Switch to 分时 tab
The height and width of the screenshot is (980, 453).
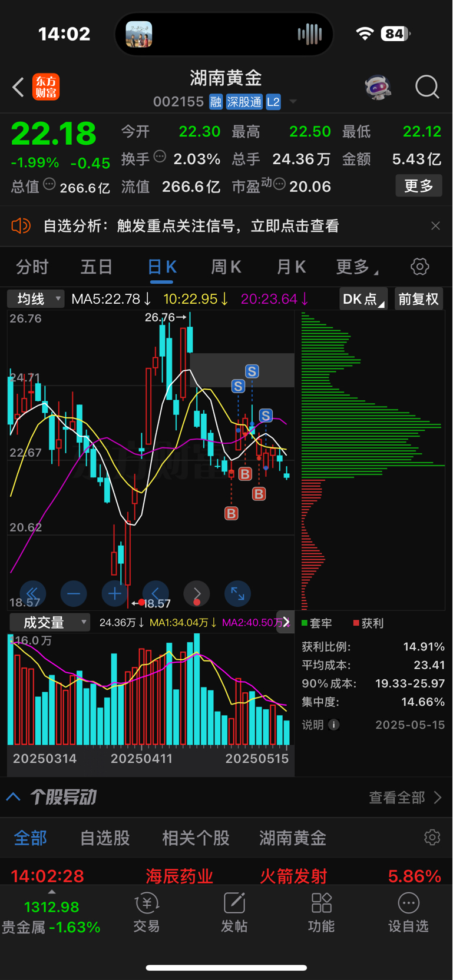click(x=32, y=267)
